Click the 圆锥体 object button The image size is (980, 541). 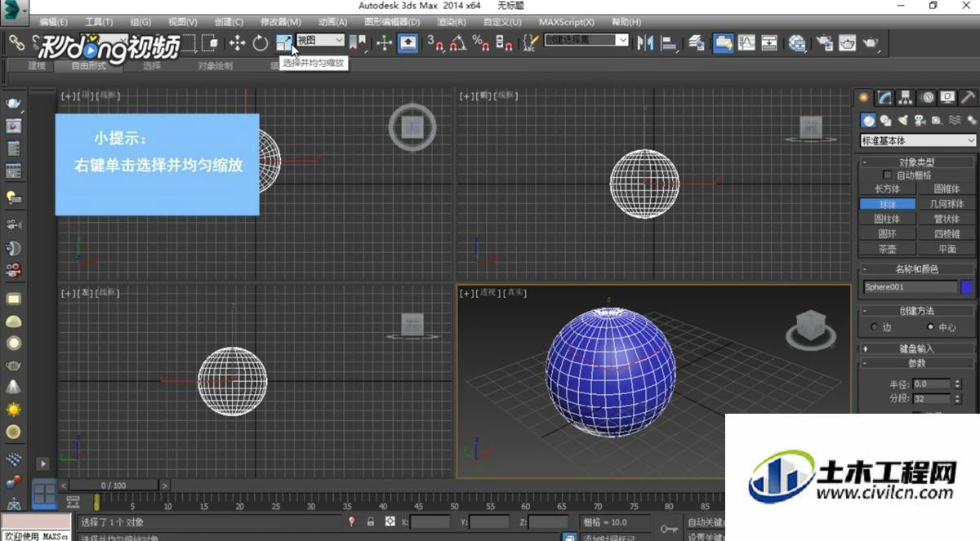point(947,189)
